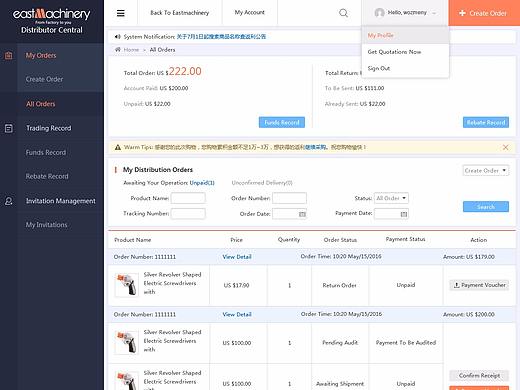Click the search magnifier icon
The height and width of the screenshot is (390, 520).
(343, 13)
